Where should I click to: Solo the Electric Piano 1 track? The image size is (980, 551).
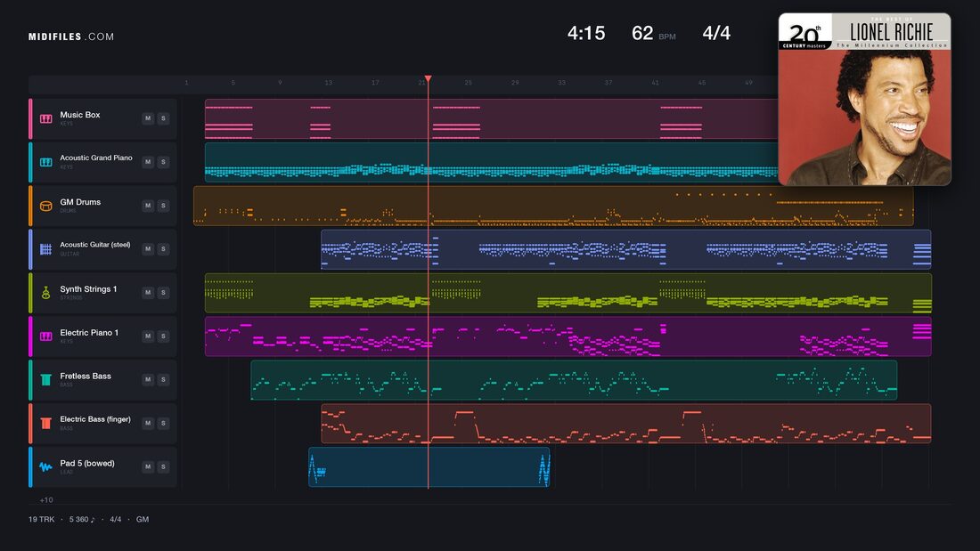click(x=163, y=336)
